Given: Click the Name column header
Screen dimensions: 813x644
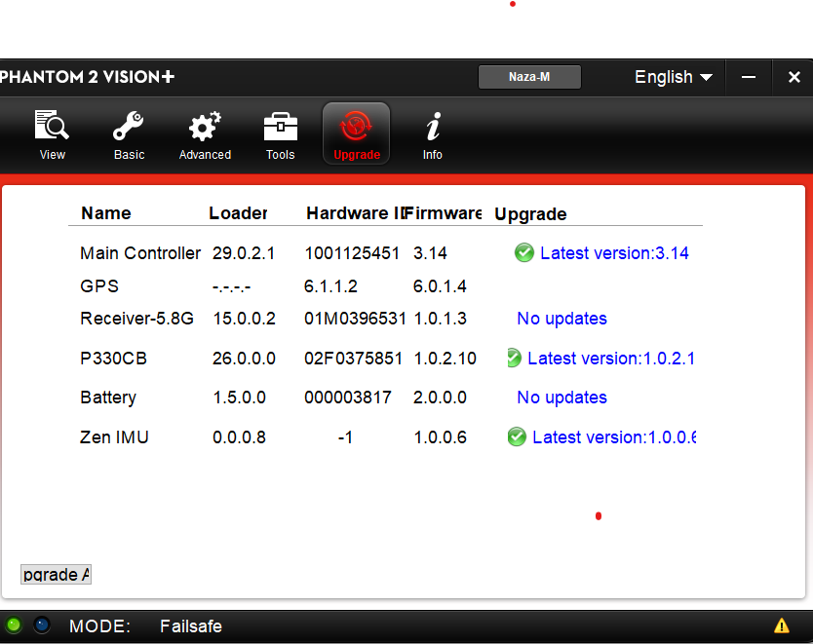Looking at the screenshot, I should tap(106, 213).
